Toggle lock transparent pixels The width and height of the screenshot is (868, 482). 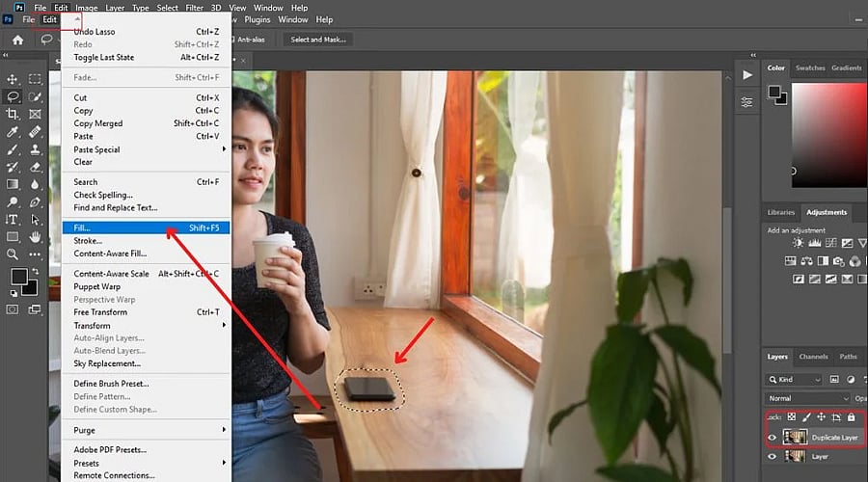792,417
